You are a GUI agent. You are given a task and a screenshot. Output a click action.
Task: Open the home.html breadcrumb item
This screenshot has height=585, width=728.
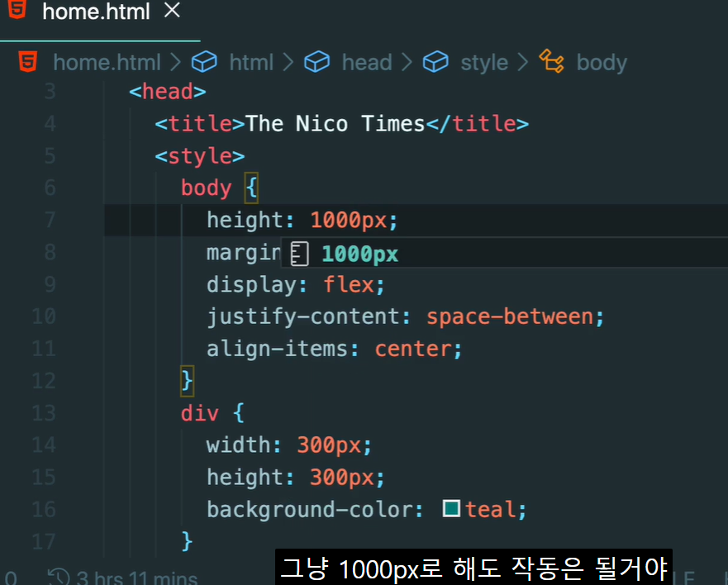coord(107,62)
